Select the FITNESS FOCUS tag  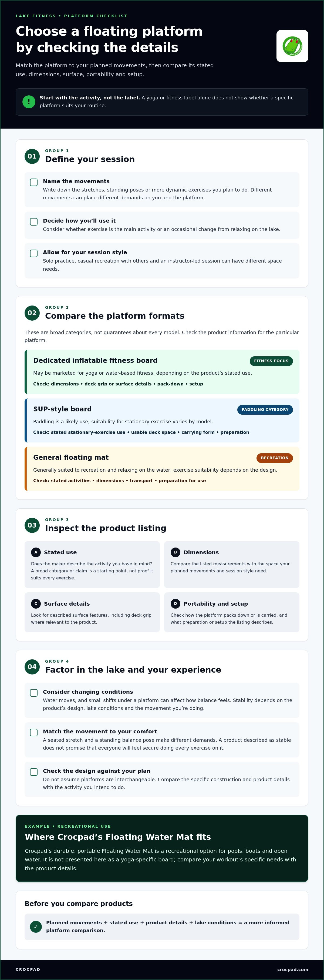pyautogui.click(x=271, y=361)
